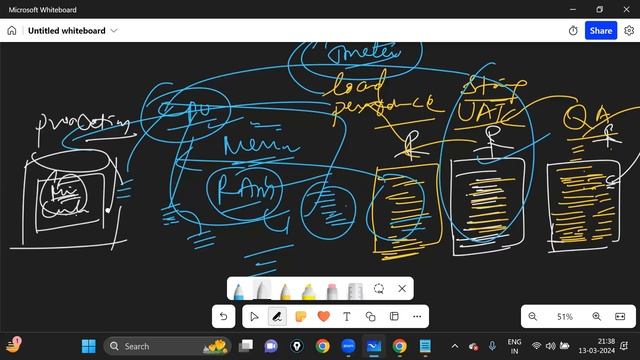
Task: Click the taskbar Search box
Action: (x=167, y=346)
